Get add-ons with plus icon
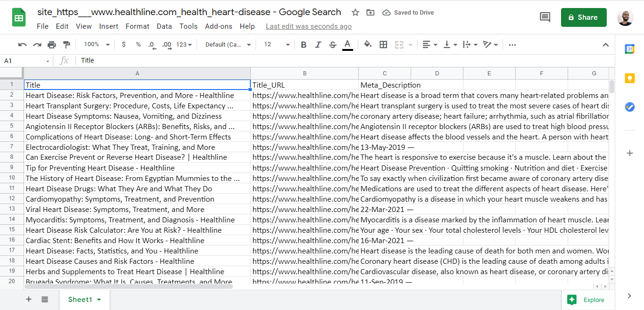This screenshot has height=310, width=644. [x=629, y=153]
